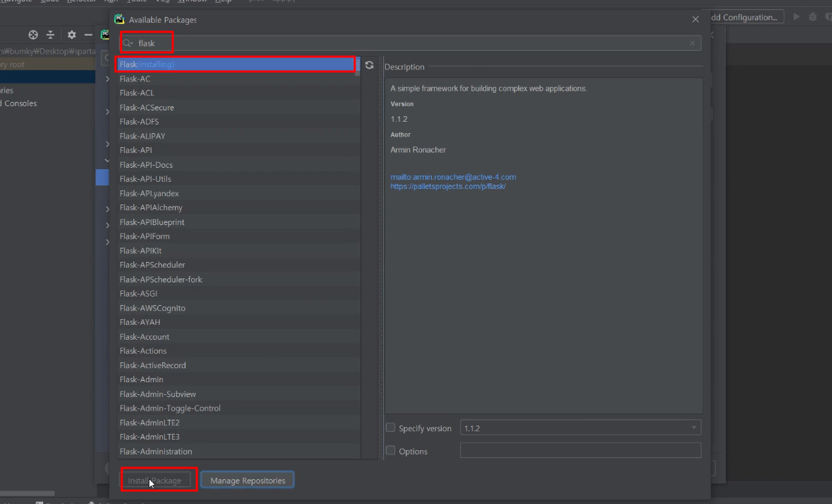
Task: Select the Flask-Admin-Toggle-Control package
Action: pyautogui.click(x=239, y=408)
